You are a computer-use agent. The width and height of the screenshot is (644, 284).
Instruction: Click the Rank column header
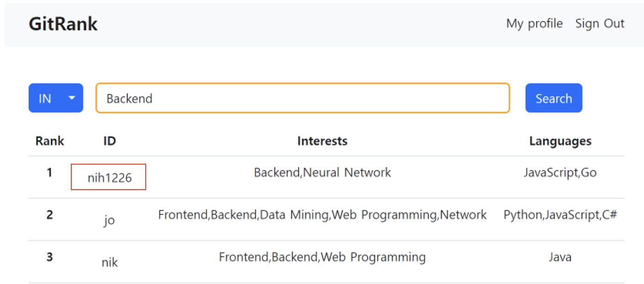click(x=50, y=141)
